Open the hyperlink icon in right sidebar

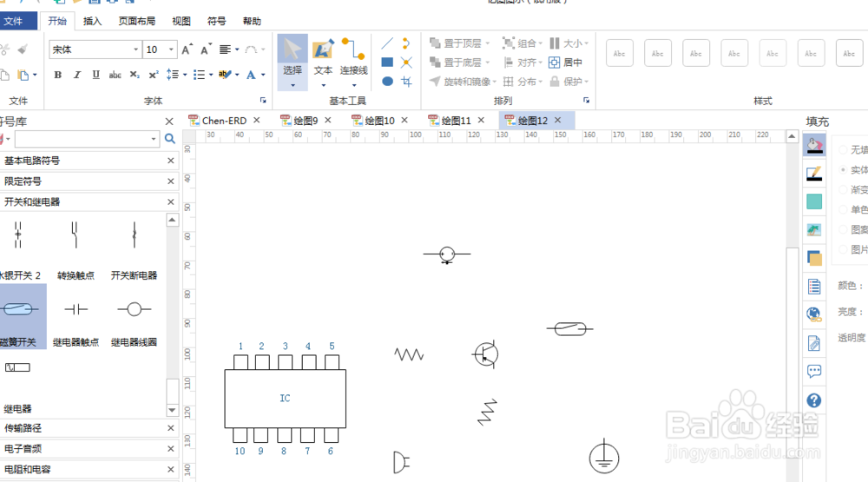(814, 314)
